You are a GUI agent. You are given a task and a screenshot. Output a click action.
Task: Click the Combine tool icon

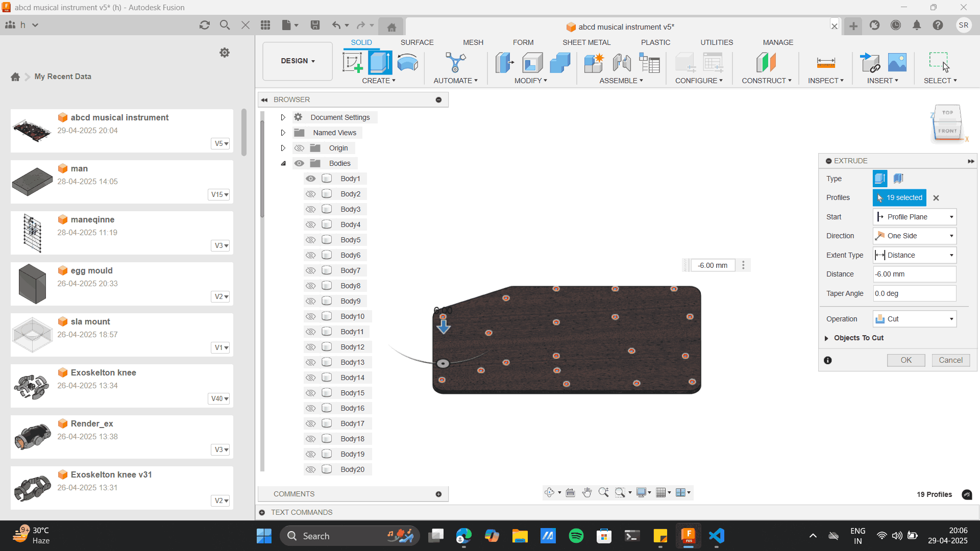pos(560,63)
